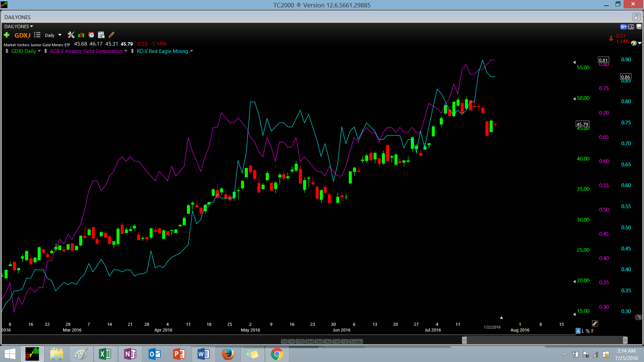The width and height of the screenshot is (644, 362).
Task: Click the red down arrow change indicator
Action: (x=611, y=39)
